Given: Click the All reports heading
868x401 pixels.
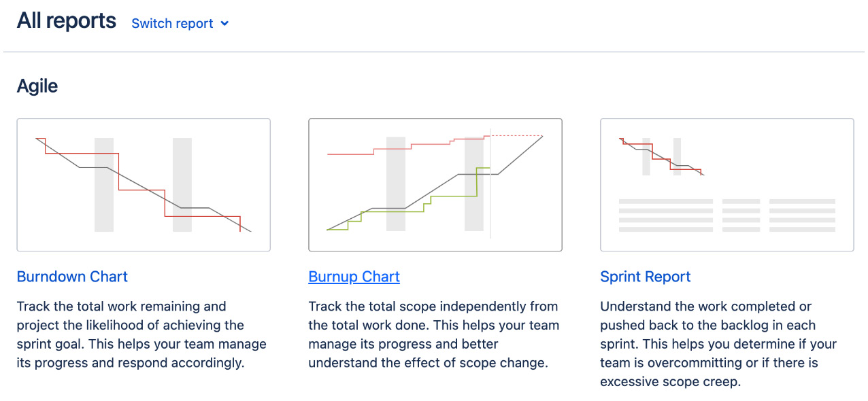Looking at the screenshot, I should tap(66, 20).
